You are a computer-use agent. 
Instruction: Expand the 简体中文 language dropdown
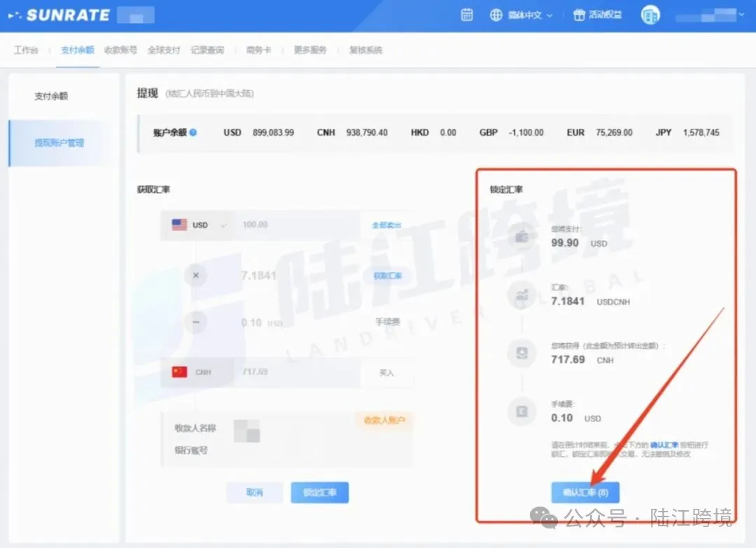point(522,15)
